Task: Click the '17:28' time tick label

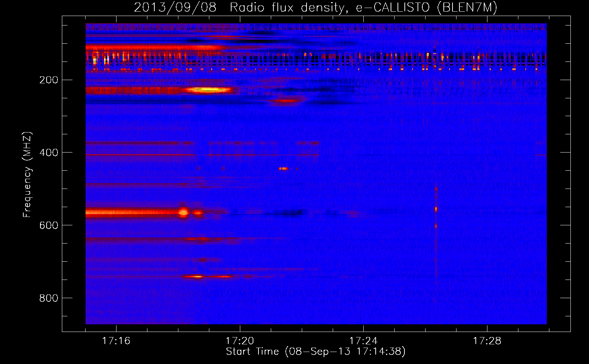Action: (x=487, y=341)
